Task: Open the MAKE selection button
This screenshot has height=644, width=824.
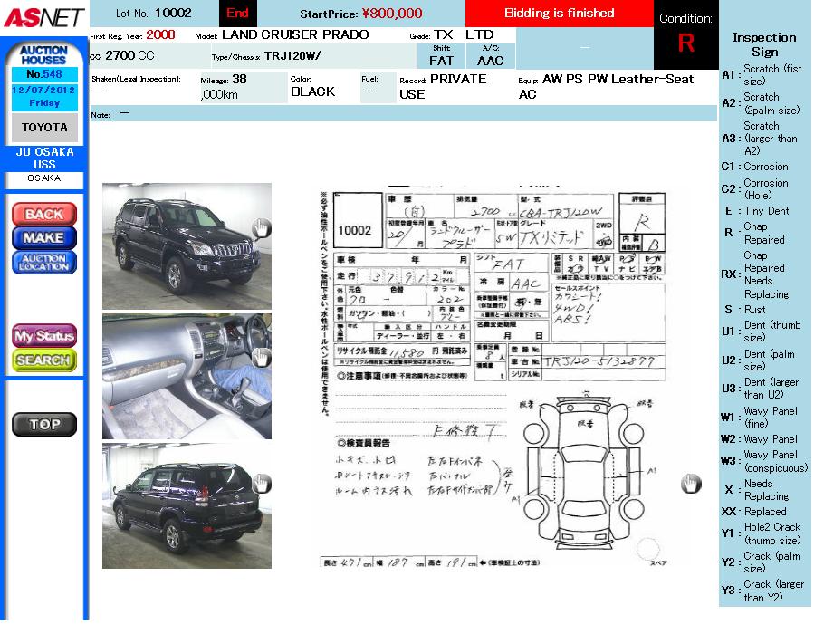Action: pyautogui.click(x=44, y=237)
